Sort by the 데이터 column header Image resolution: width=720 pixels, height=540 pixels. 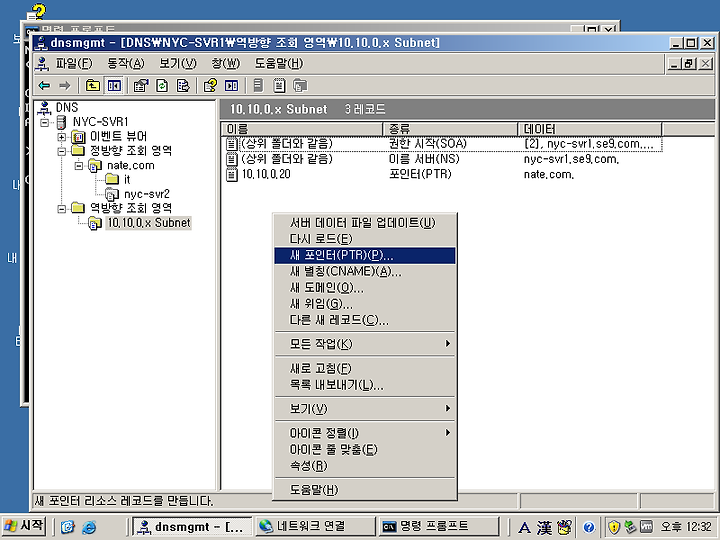[x=590, y=129]
